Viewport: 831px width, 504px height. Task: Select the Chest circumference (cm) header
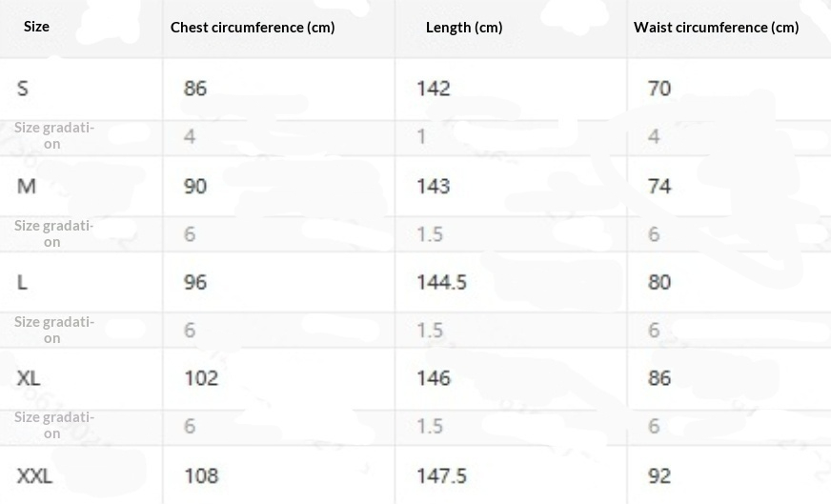pyautogui.click(x=253, y=27)
